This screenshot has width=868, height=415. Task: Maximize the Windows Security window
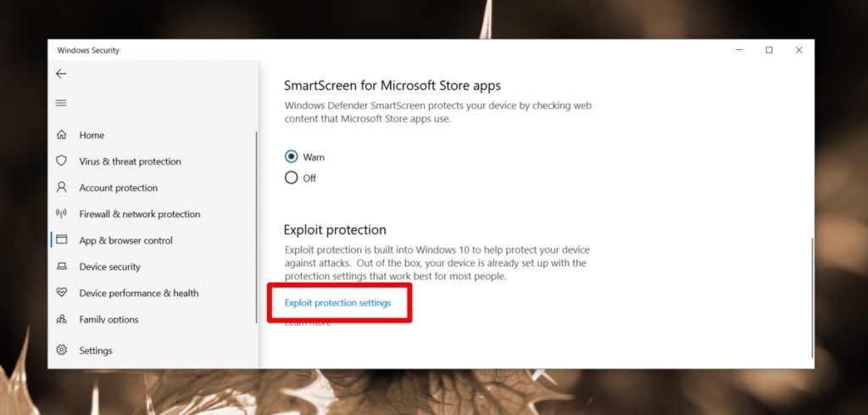tap(769, 50)
